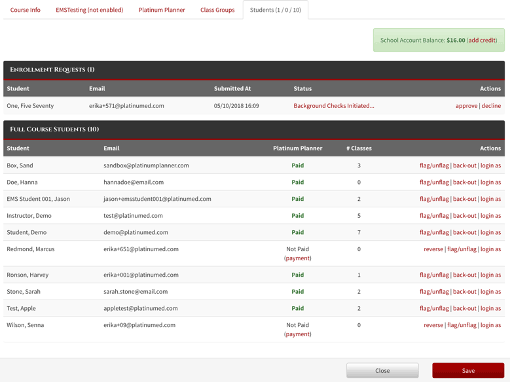The image size is (510, 382).
Task: Flag/unflag Student, Demo
Action: (x=434, y=232)
